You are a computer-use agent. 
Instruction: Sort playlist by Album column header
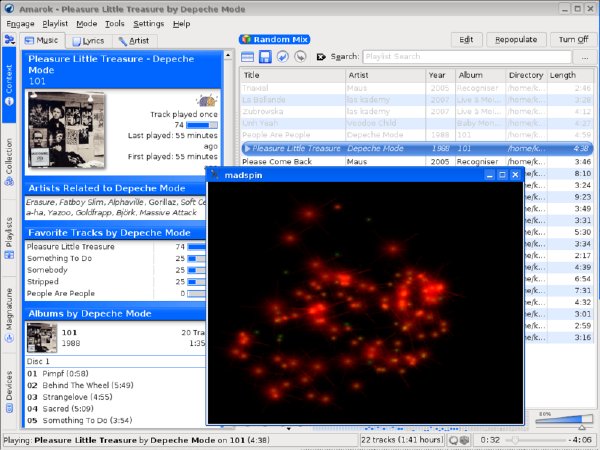[x=480, y=75]
